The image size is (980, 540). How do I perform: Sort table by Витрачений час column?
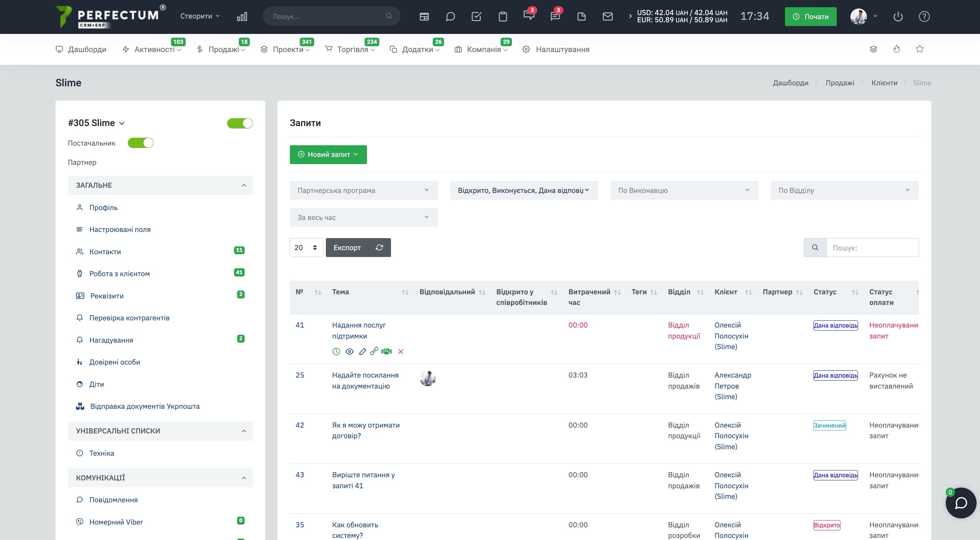click(617, 292)
